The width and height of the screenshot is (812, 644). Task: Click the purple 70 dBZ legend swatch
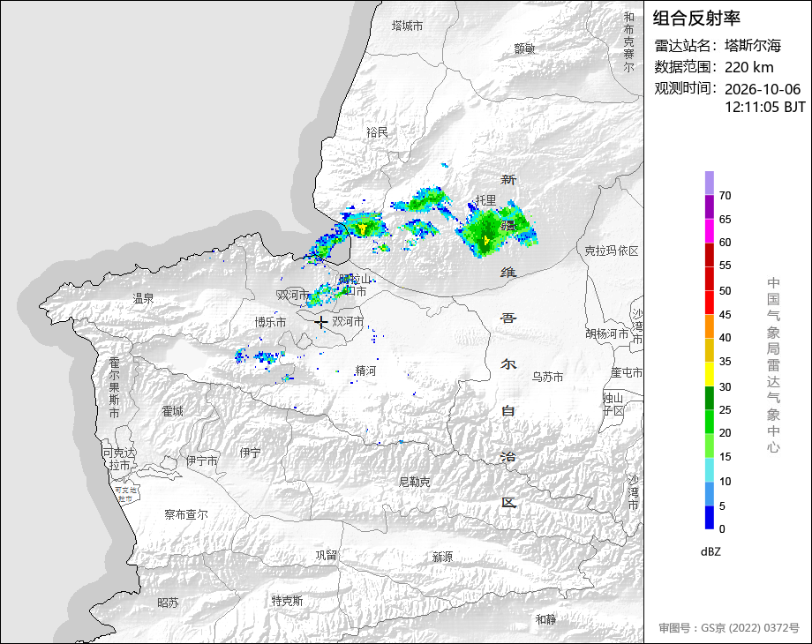coord(710,183)
